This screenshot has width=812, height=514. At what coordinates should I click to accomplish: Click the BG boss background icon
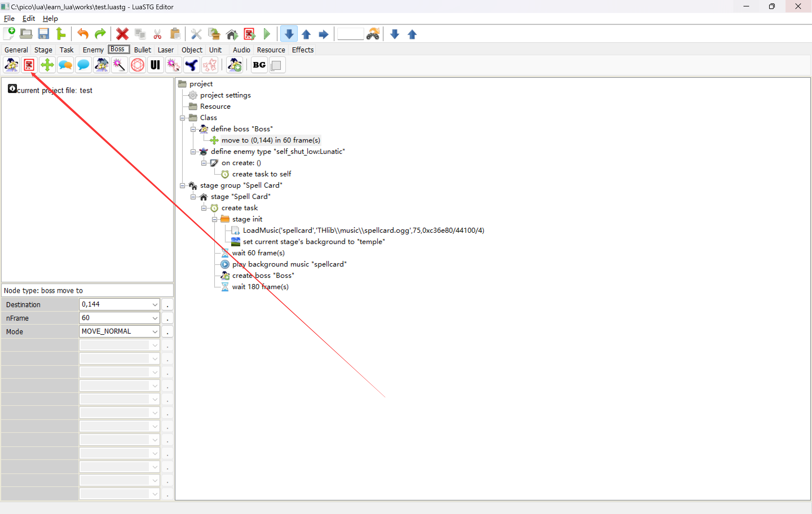point(259,65)
